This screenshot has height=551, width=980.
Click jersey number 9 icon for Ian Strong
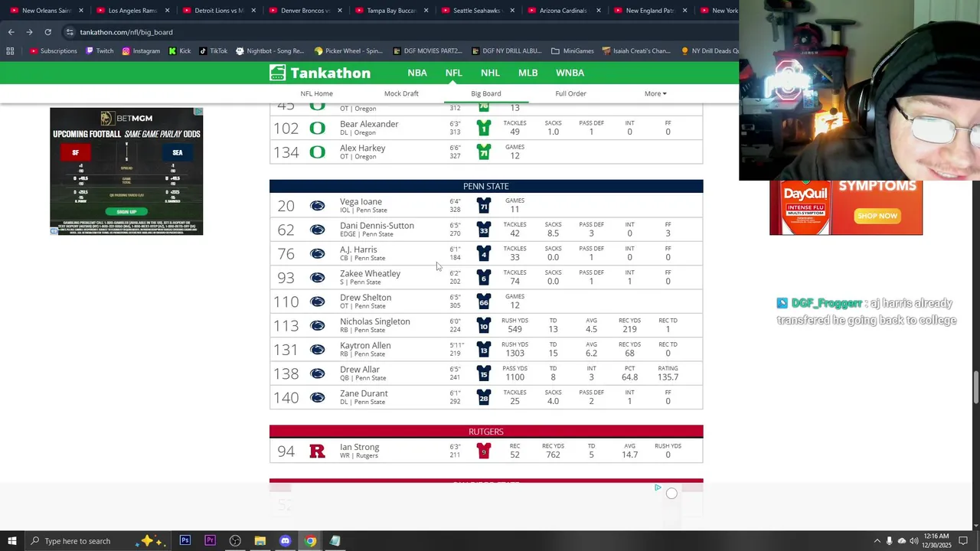pos(483,452)
